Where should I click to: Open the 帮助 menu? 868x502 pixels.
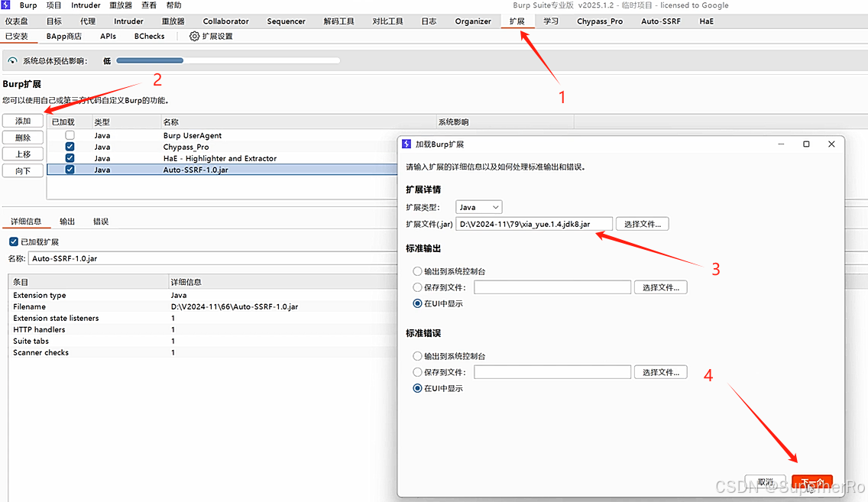click(173, 5)
